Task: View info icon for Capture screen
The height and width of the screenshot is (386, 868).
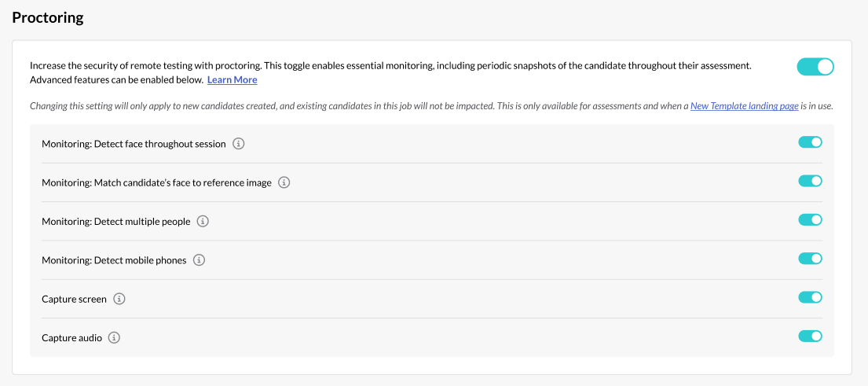Action: coord(119,299)
